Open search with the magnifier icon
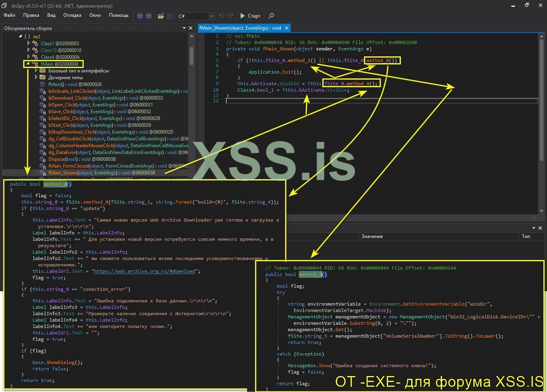Screen dimensions: 547x392 (x=271, y=16)
